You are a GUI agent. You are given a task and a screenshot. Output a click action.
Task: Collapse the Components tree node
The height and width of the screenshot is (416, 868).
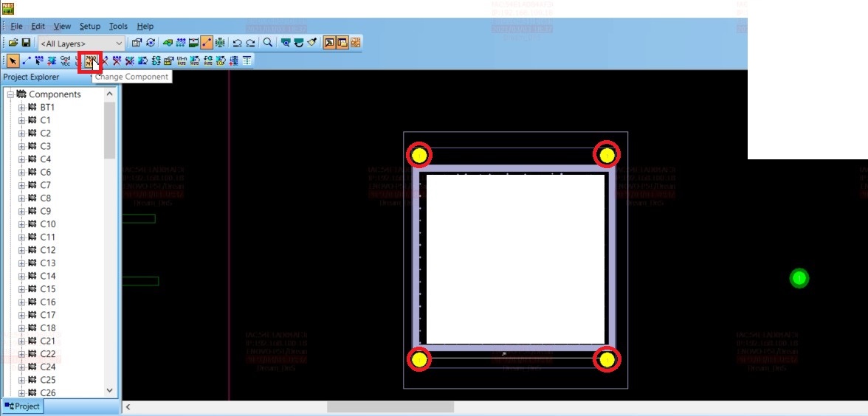pyautogui.click(x=10, y=94)
